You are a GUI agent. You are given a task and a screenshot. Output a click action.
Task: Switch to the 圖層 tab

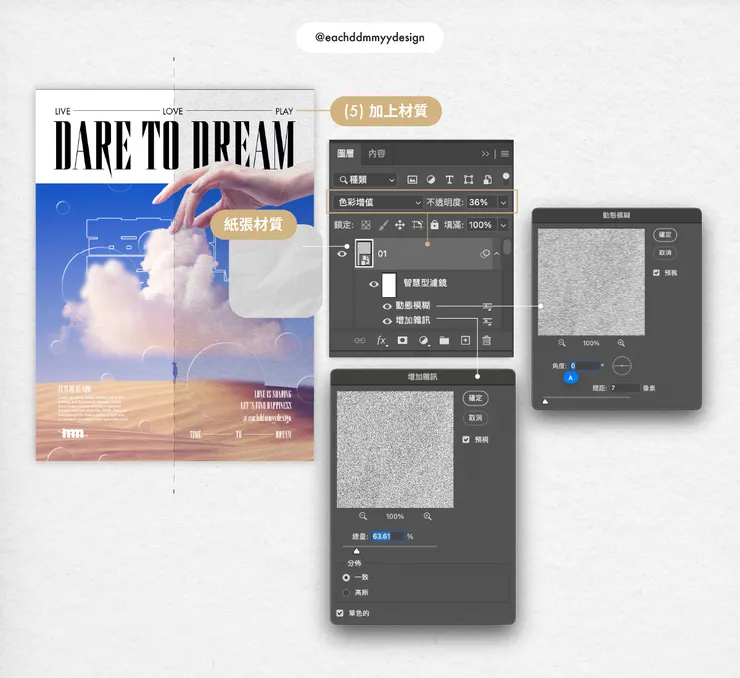(345, 153)
